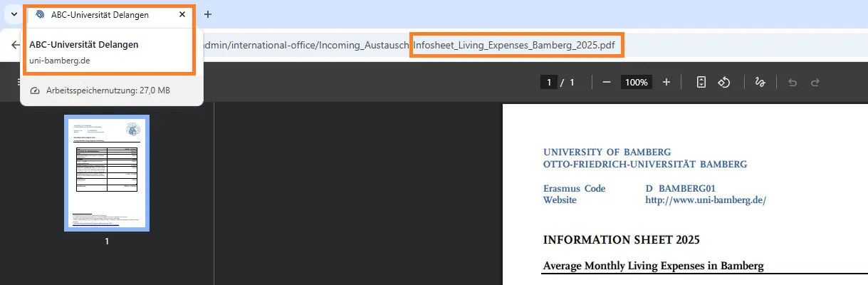Screen dimensions: 868x285
Task: Click the D BAMBERG01 Erasmus code
Action: pos(680,189)
